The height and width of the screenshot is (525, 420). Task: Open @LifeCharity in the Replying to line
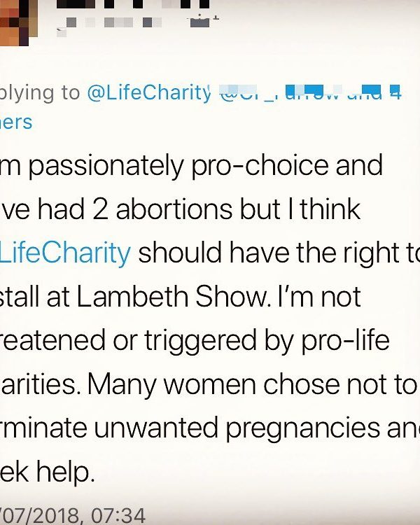[x=149, y=92]
